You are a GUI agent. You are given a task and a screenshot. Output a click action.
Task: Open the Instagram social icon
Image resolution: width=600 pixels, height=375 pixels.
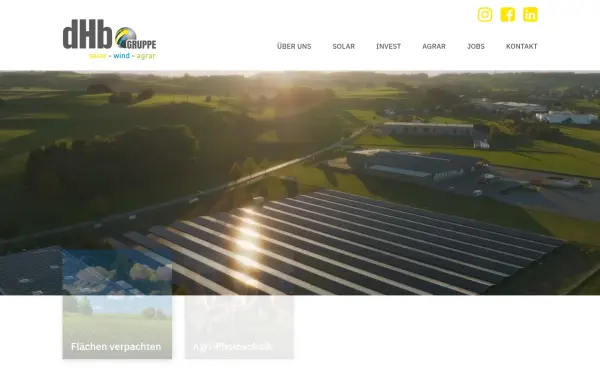(485, 15)
